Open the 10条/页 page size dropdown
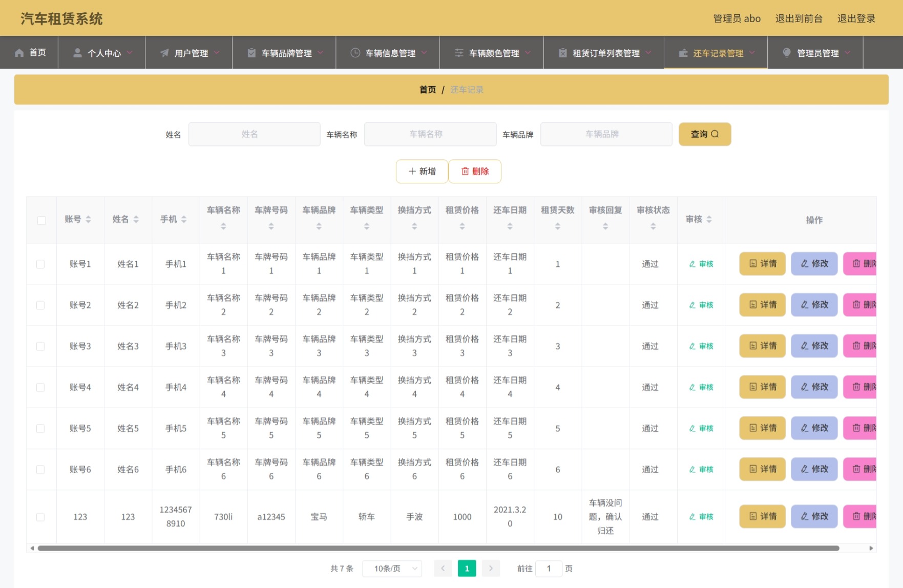This screenshot has width=903, height=588. (x=392, y=569)
